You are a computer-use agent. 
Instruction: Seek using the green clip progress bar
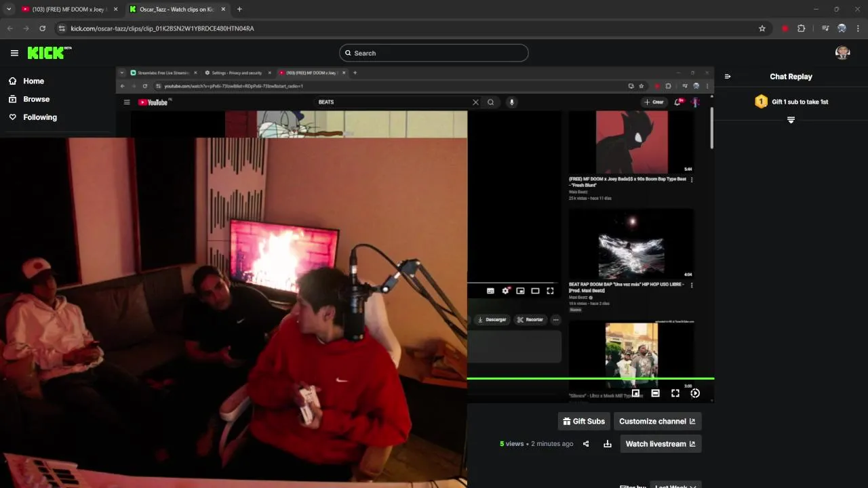click(x=590, y=378)
